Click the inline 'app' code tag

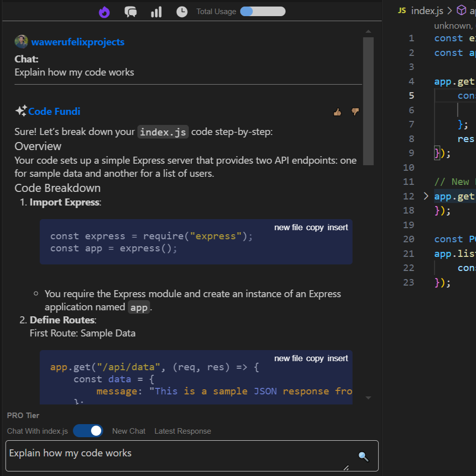[139, 308]
